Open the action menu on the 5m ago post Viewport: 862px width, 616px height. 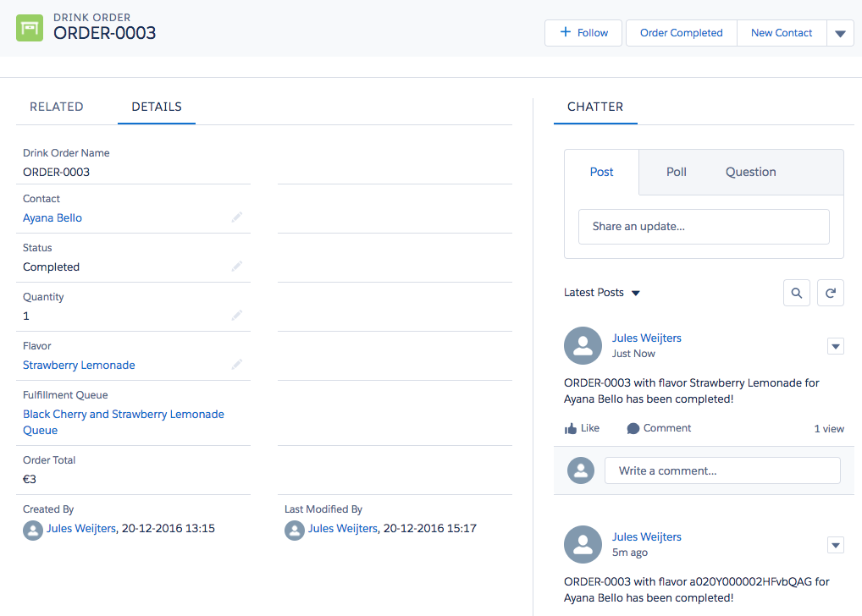pyautogui.click(x=835, y=545)
